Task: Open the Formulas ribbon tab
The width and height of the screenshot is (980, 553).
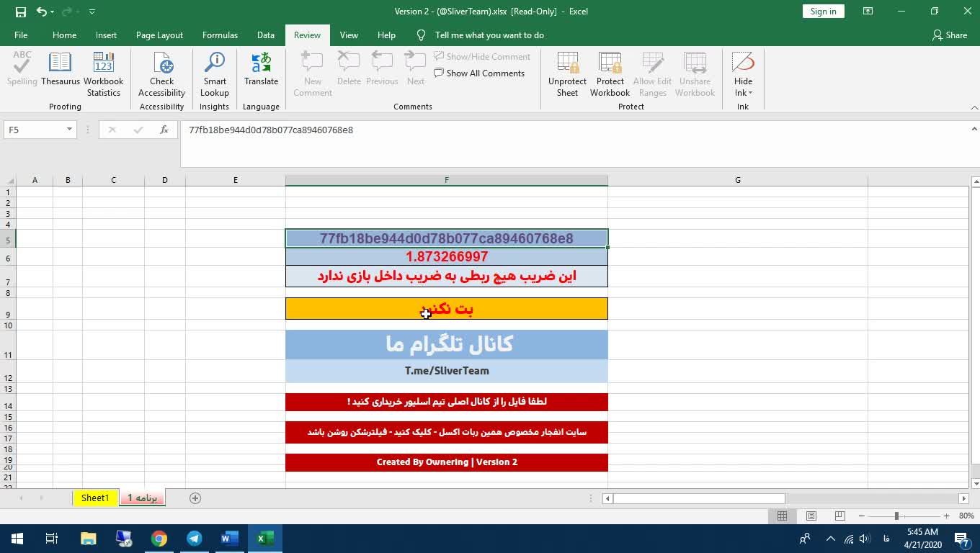Action: [x=220, y=35]
